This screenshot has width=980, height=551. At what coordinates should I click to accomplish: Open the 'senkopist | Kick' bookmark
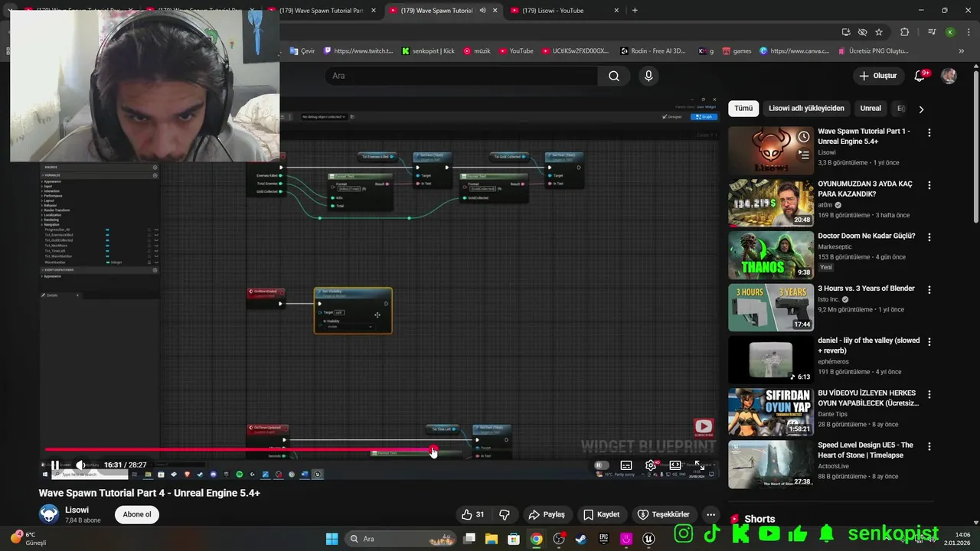(x=428, y=51)
